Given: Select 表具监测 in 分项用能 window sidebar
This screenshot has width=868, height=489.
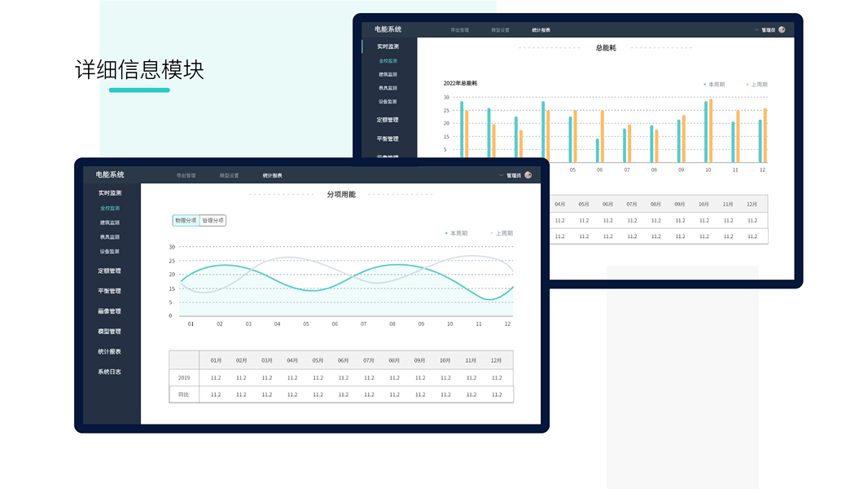Looking at the screenshot, I should 110,237.
